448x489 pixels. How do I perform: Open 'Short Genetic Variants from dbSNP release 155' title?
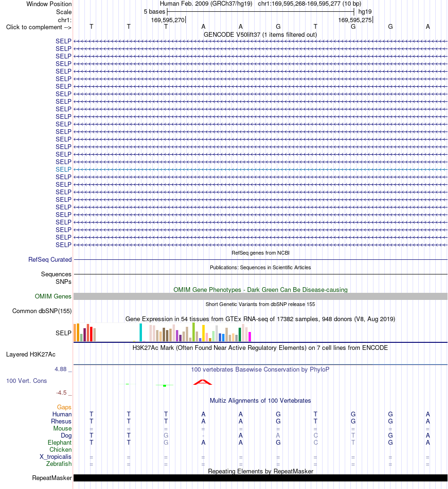[260, 304]
